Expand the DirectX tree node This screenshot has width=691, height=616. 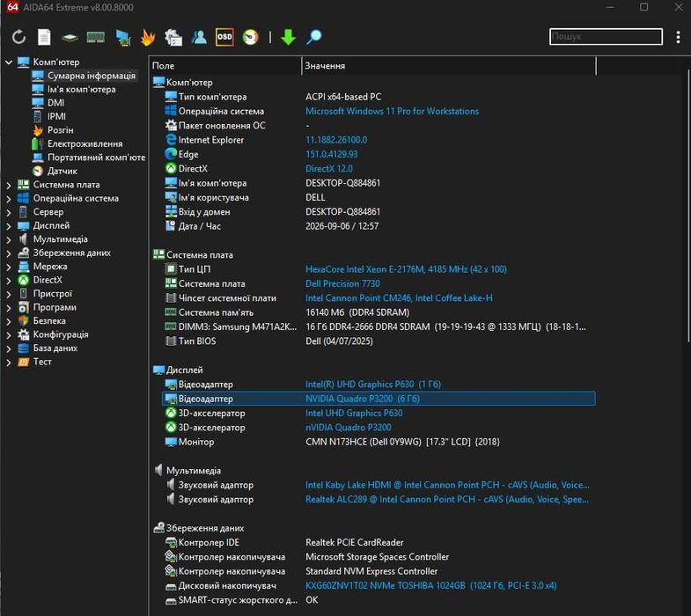point(9,281)
